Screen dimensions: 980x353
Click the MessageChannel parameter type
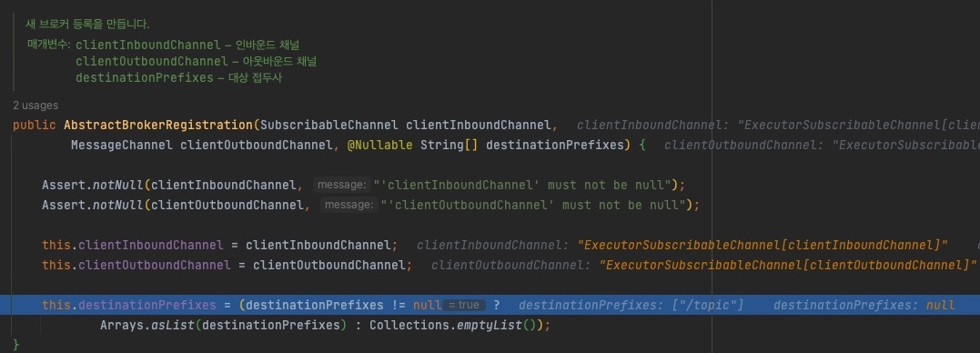coord(121,145)
